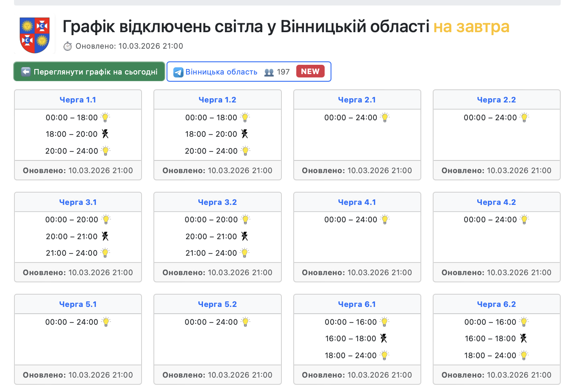The image size is (573, 392).
Task: Click the Vinnytsia region coat of arms
Action: tap(35, 35)
